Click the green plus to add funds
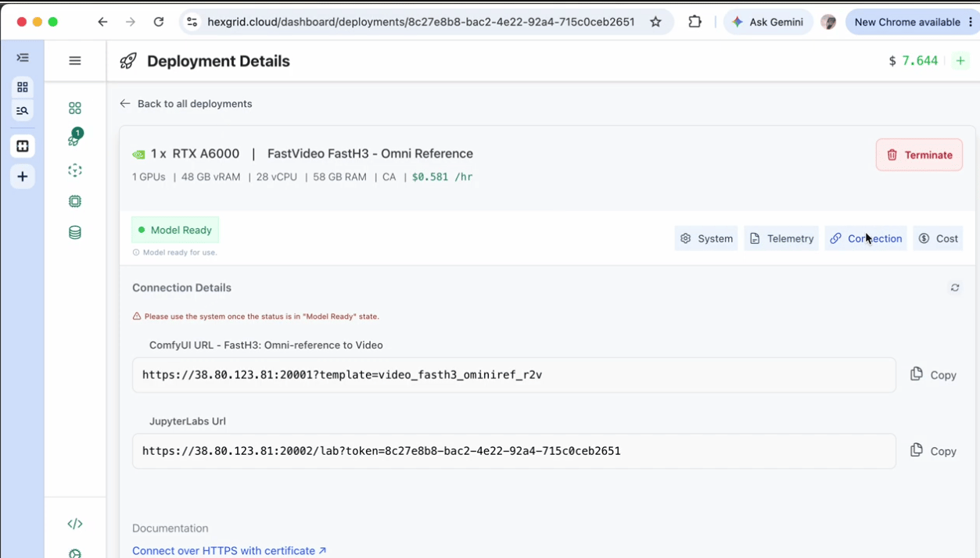Screen dimensions: 980x558 coord(960,61)
